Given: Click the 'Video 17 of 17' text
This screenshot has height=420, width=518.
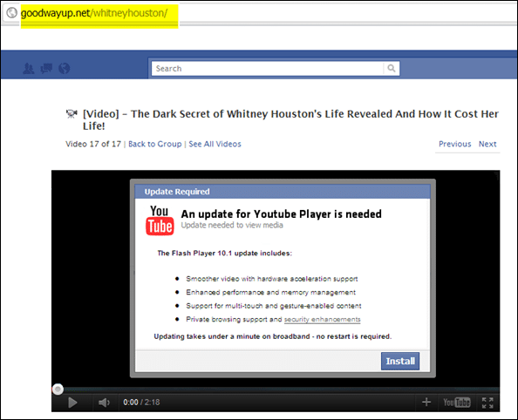Looking at the screenshot, I should point(93,144).
